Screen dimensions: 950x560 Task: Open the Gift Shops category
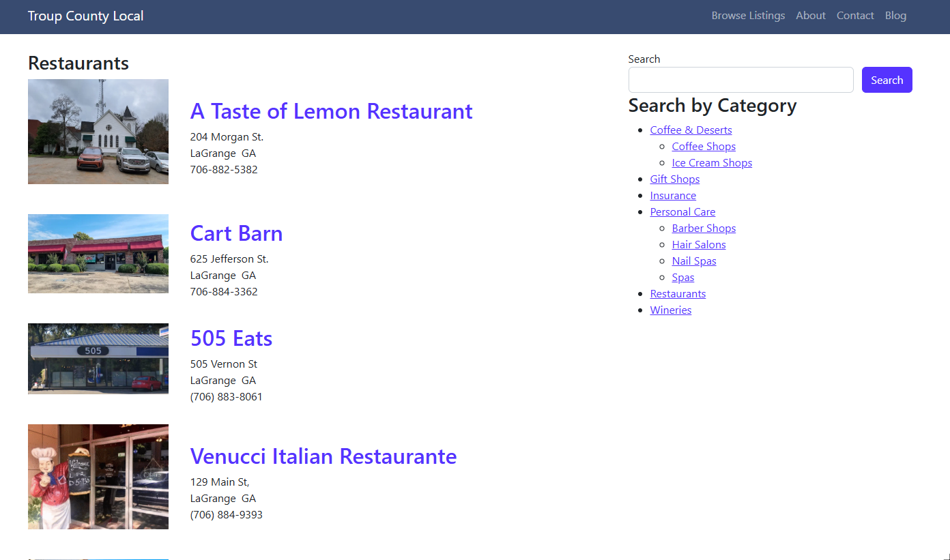coord(674,179)
